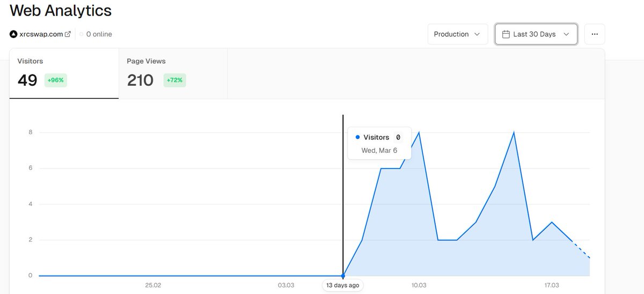The width and height of the screenshot is (644, 294).
Task: Select the Visitors tab
Action: [x=64, y=73]
